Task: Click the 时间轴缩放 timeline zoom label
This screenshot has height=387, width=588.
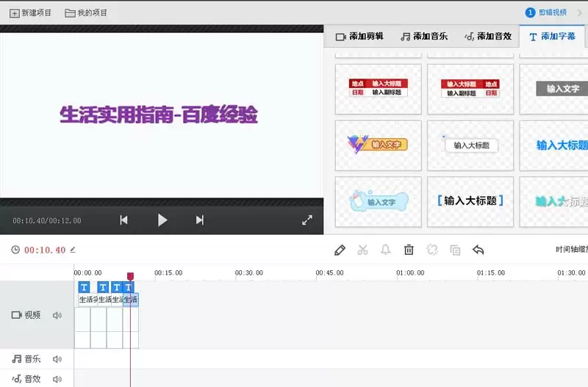Action: click(572, 250)
